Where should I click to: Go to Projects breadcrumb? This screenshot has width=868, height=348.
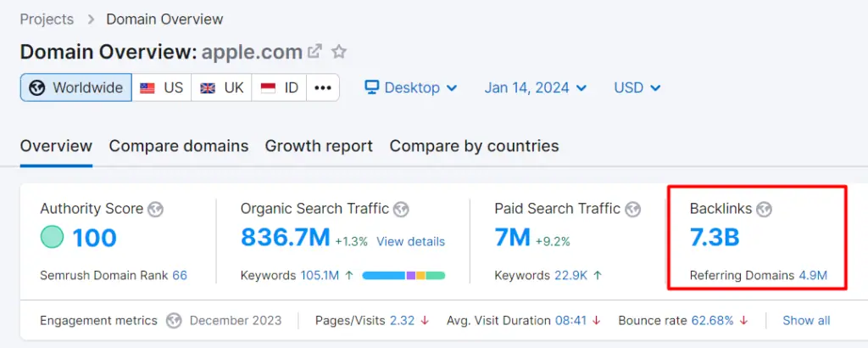47,20
